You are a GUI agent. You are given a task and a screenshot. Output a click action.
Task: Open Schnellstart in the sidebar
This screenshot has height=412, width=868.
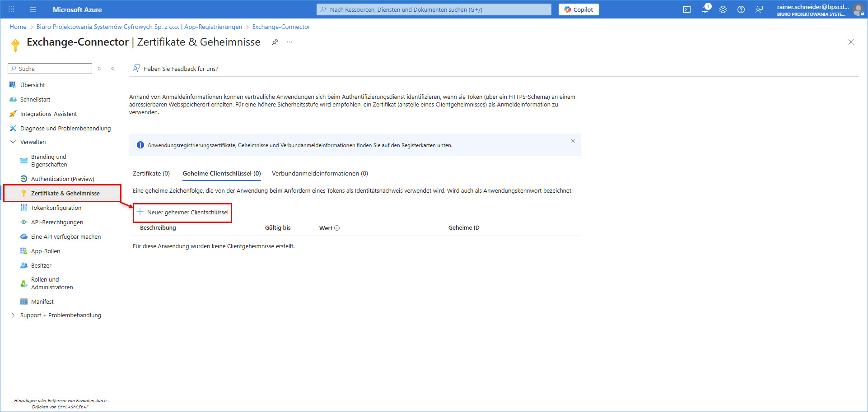pos(35,99)
